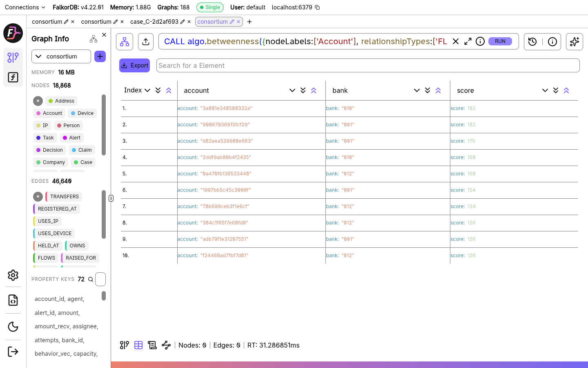Switch to graph view in bottom toolbar
This screenshot has height=368, width=588.
click(x=125, y=345)
